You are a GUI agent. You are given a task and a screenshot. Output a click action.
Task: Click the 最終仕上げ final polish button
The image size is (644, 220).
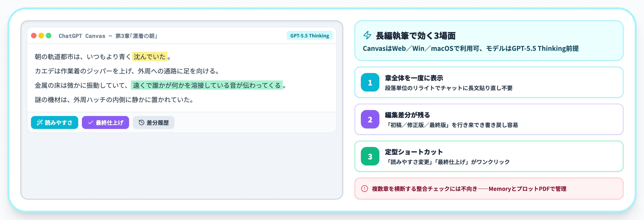pos(105,122)
